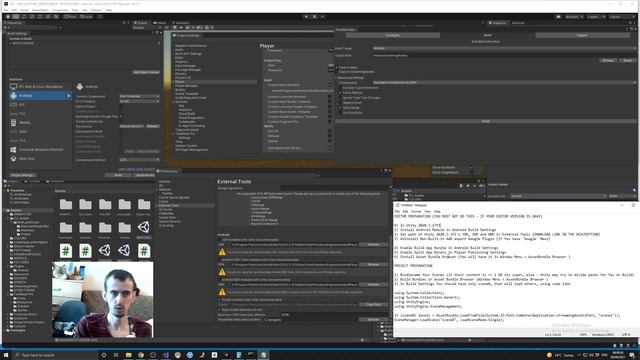Open Build Target dropdown in AssetBundles
Screen dimensions: 640x360
pyautogui.click(x=504, y=48)
